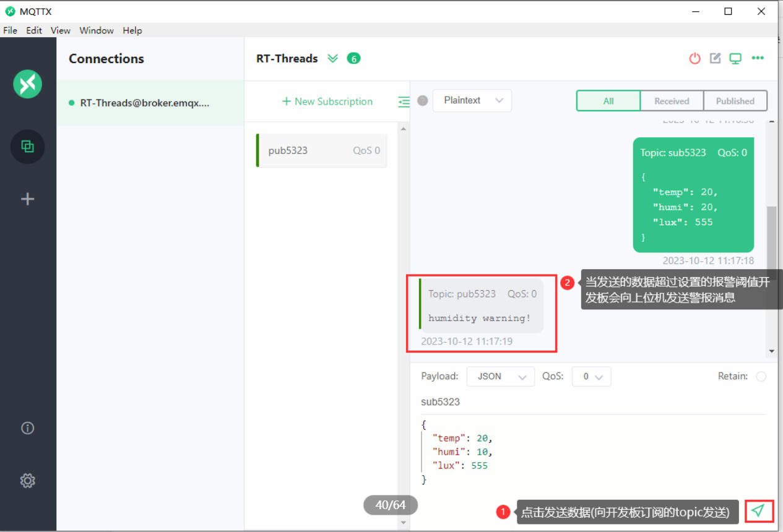The image size is (783, 532).
Task: Open the more options ellipsis menu
Action: coord(758,58)
